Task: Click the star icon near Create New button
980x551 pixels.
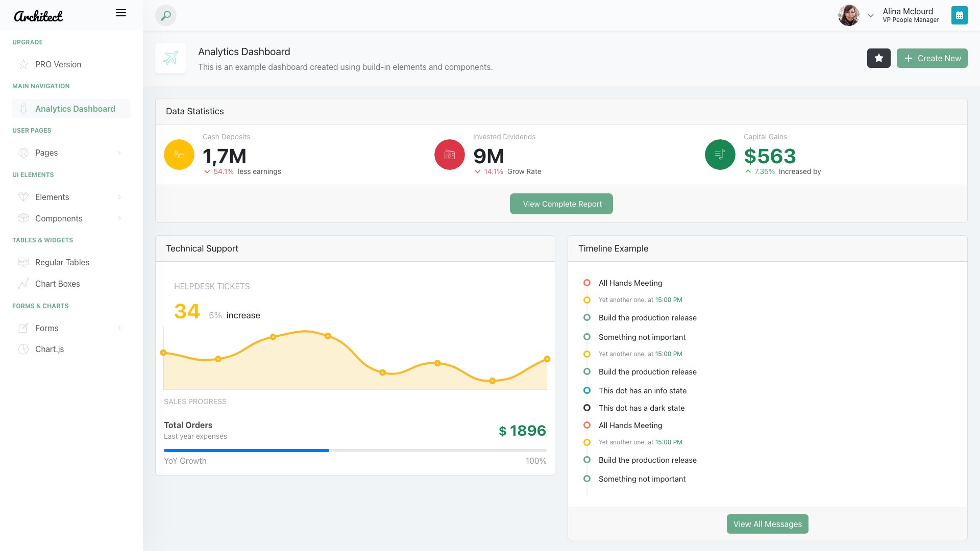Action: click(878, 58)
